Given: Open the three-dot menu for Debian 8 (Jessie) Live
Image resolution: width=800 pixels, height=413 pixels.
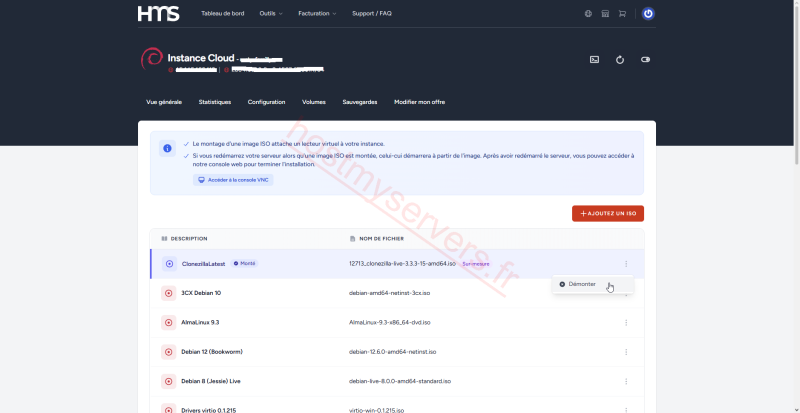Looking at the screenshot, I should point(626,381).
